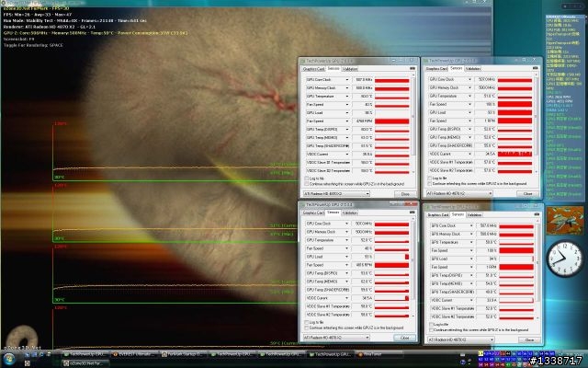
Task: Click Close button in the upper-right GPU-Z window
Action: [x=527, y=194]
